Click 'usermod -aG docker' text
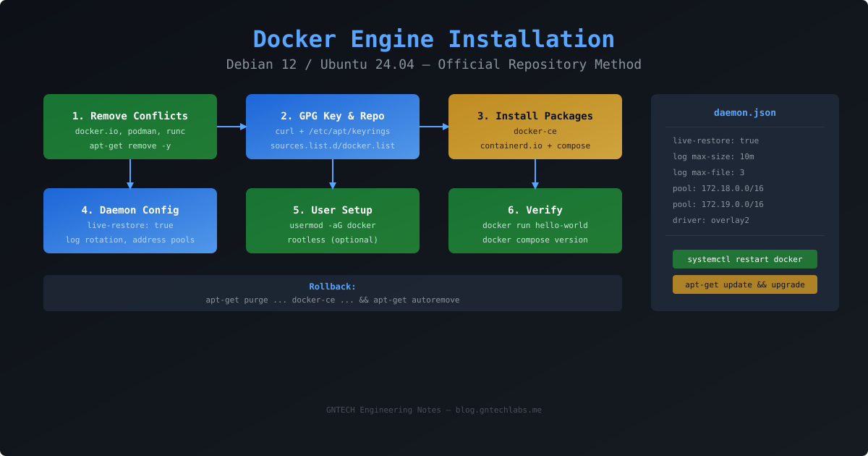Screen dimensions: 868x456 click(x=333, y=225)
